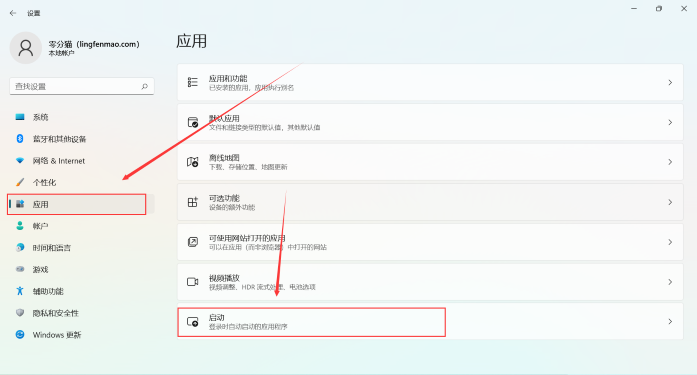Select 蓝牙和其他设备 in the sidebar
Image resolution: width=697 pixels, height=375 pixels.
coord(81,139)
